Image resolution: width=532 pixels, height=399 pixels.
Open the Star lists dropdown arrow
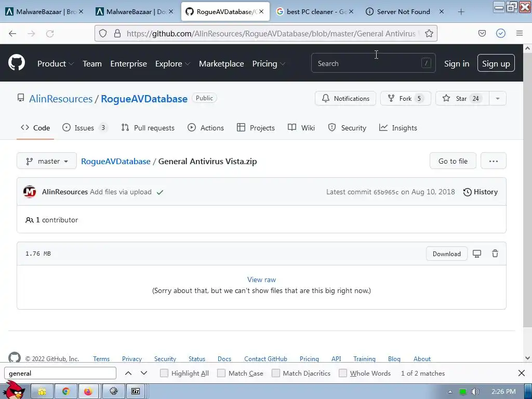point(497,98)
